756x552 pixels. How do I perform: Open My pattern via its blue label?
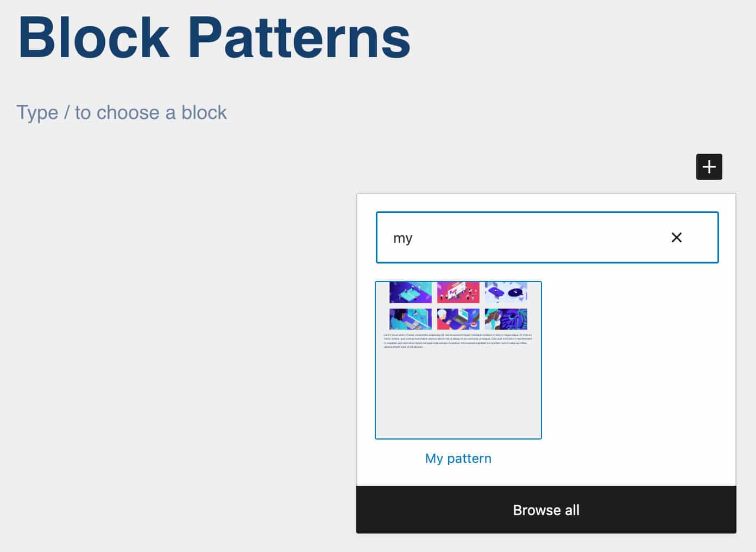point(458,458)
